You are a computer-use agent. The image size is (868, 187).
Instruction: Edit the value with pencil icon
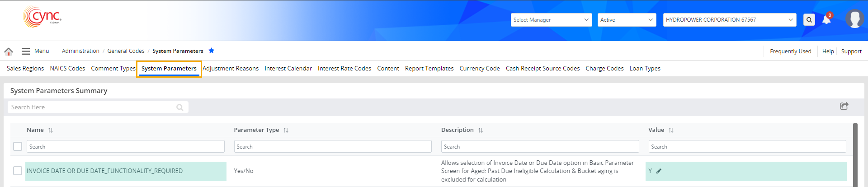[x=659, y=171]
